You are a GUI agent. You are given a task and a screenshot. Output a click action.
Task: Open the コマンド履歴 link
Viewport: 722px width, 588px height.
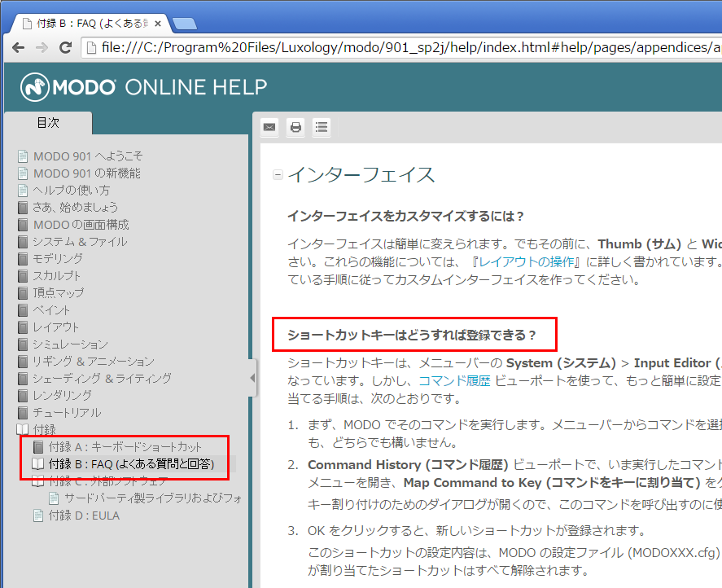tap(454, 380)
